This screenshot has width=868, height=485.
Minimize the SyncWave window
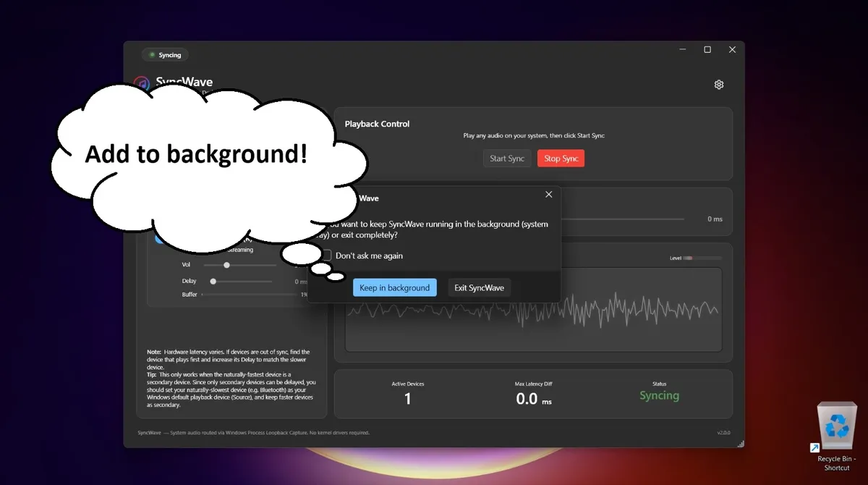[683, 49]
